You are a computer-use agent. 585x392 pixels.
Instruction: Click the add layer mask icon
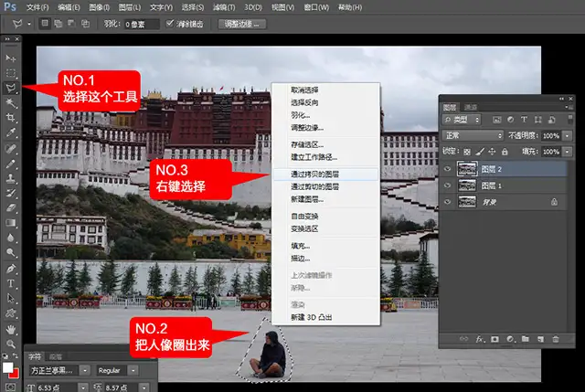tap(495, 339)
